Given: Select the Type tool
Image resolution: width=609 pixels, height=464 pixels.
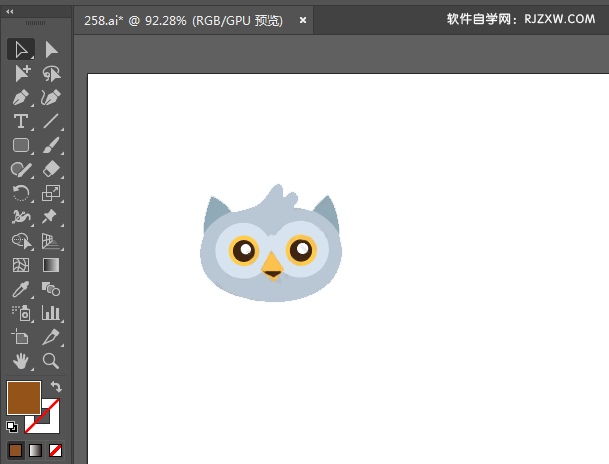Looking at the screenshot, I should tap(21, 121).
